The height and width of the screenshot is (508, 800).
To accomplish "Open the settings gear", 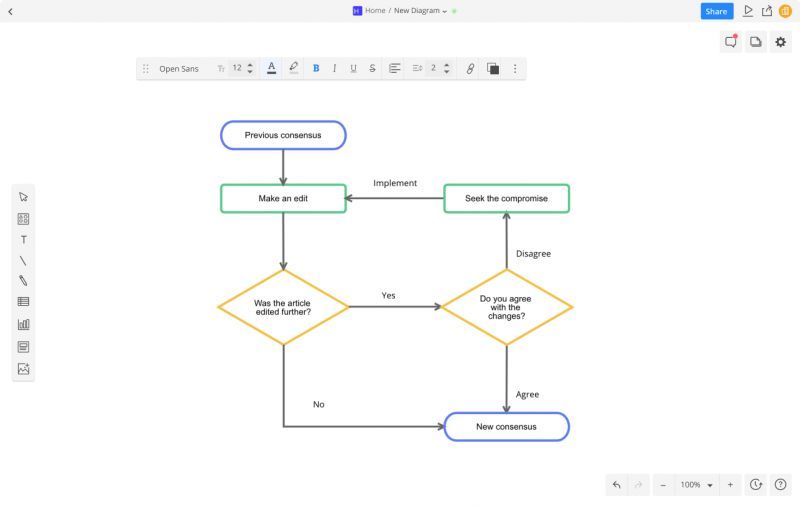I will 781,42.
